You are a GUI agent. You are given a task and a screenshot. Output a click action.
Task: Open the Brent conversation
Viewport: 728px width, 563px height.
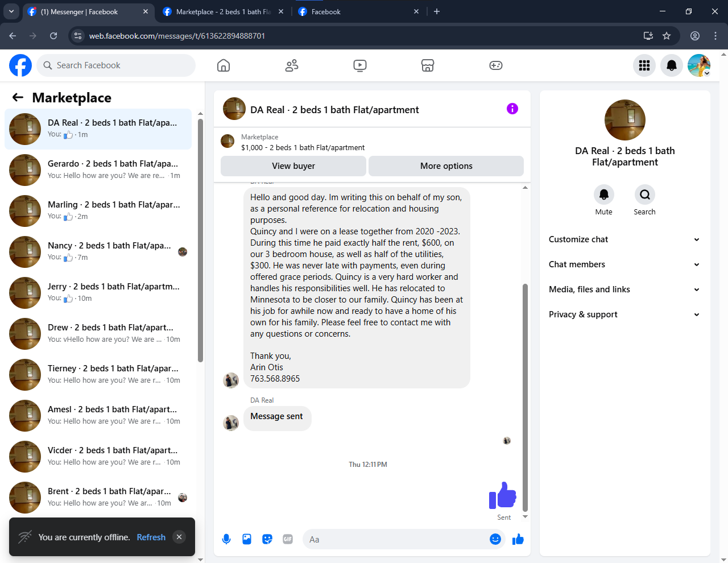click(x=98, y=498)
